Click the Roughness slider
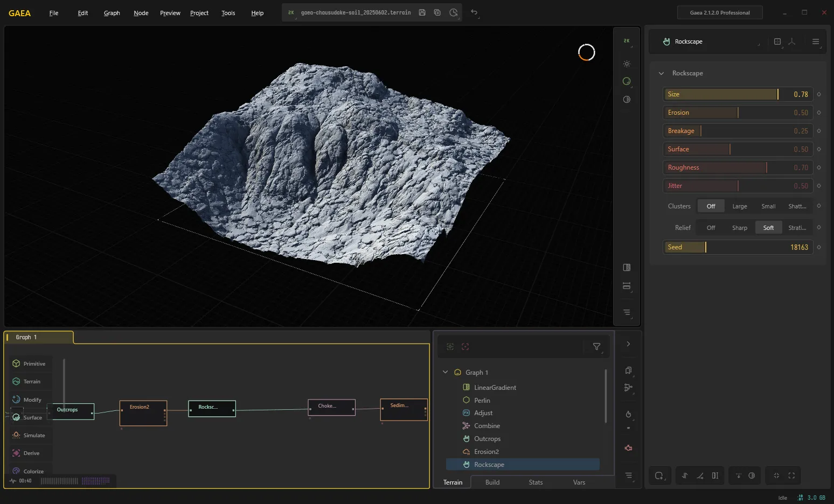834x504 pixels. pos(738,167)
